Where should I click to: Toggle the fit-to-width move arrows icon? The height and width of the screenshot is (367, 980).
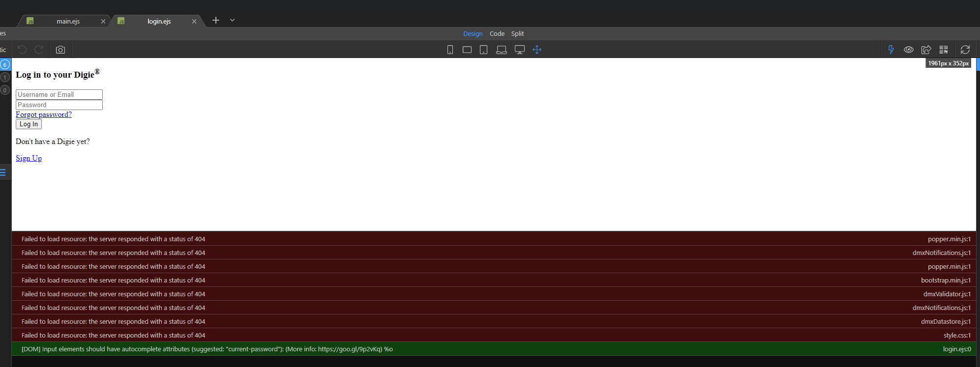[x=537, y=50]
